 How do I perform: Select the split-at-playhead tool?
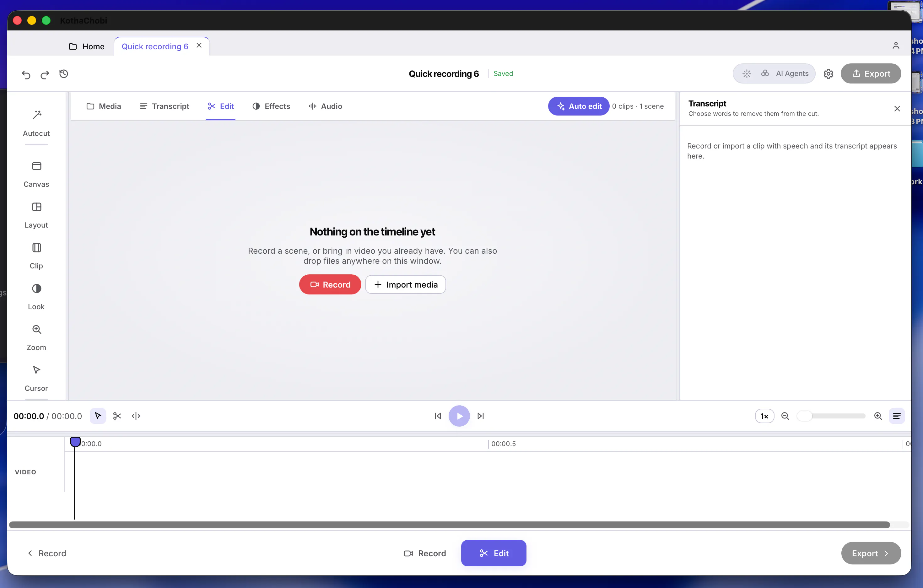136,416
